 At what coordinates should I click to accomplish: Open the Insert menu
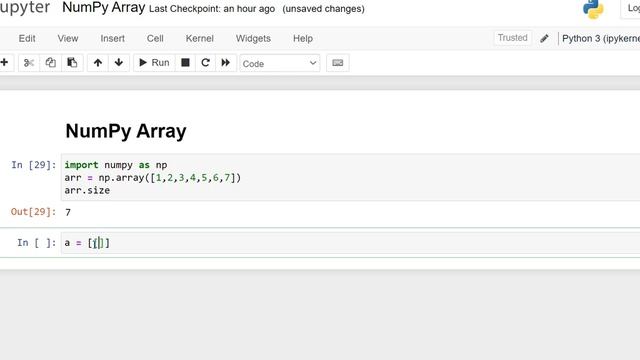[x=112, y=38]
